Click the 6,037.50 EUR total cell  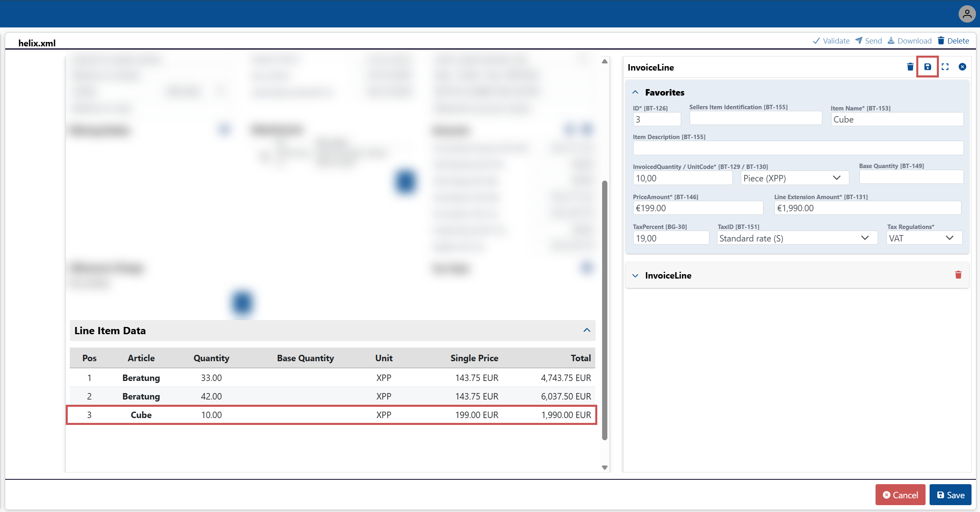566,396
